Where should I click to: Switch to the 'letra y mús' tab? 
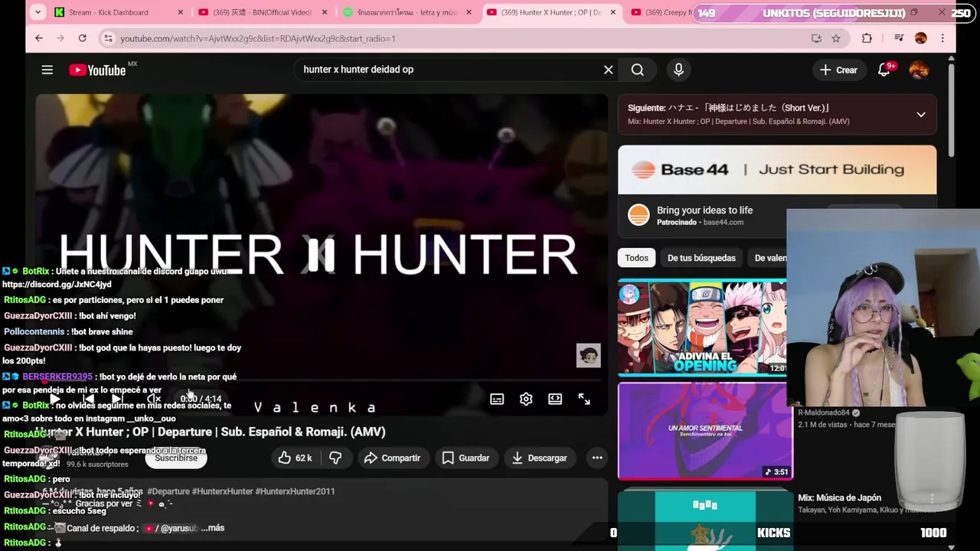[x=406, y=12]
